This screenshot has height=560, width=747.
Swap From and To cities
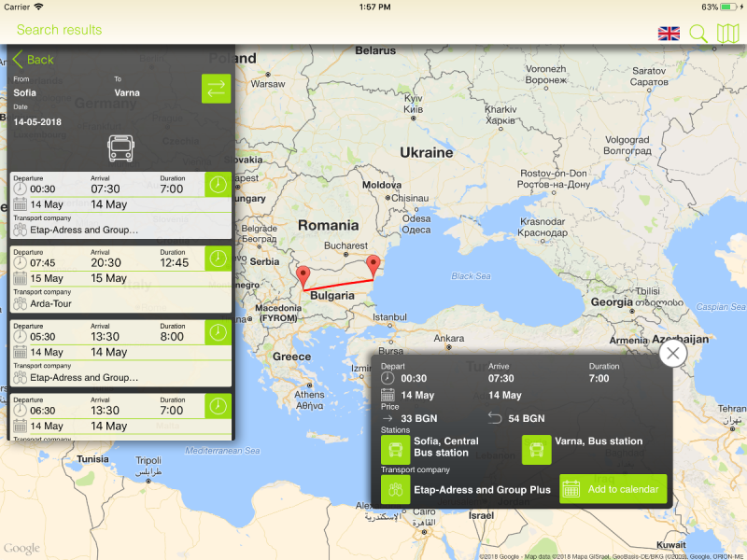point(216,89)
